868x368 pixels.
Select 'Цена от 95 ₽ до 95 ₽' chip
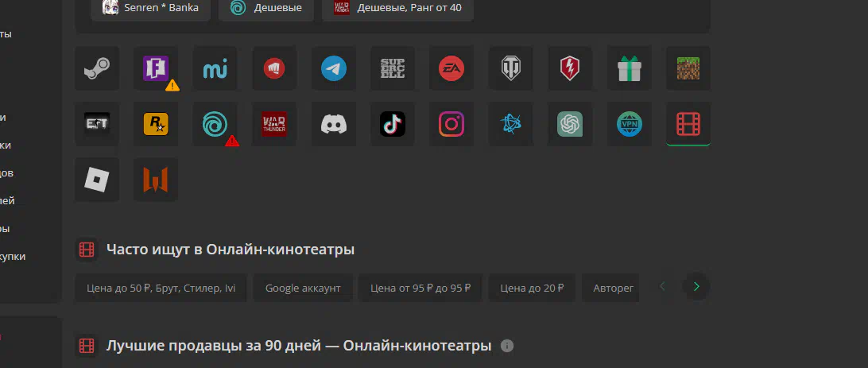(420, 288)
